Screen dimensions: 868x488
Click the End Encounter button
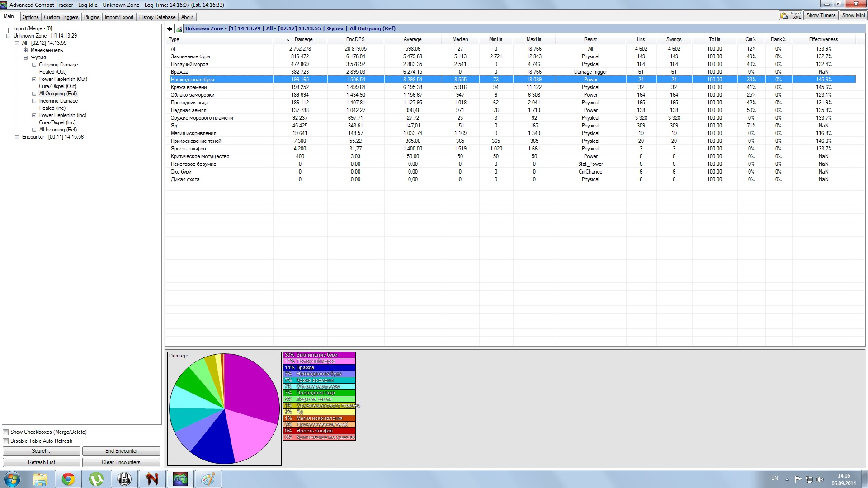point(121,451)
